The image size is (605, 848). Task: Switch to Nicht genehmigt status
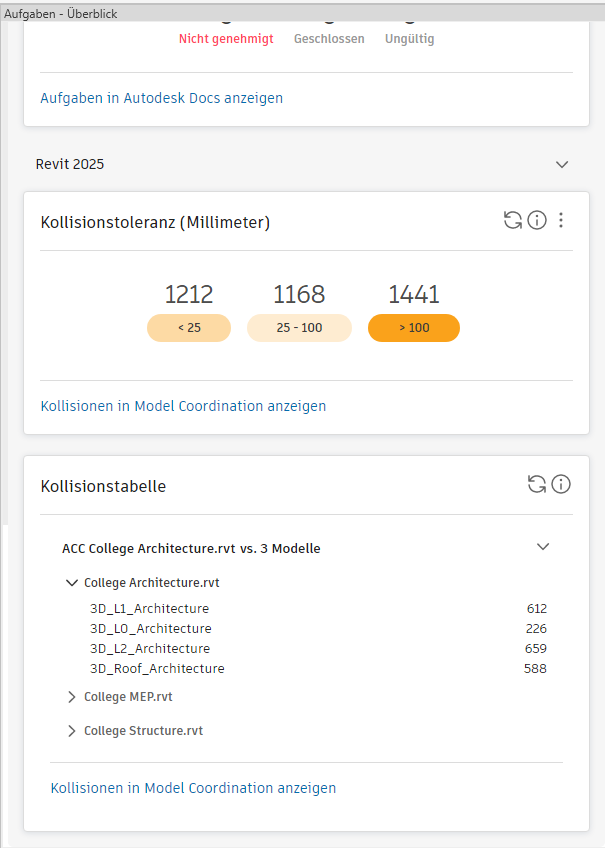click(x=226, y=39)
